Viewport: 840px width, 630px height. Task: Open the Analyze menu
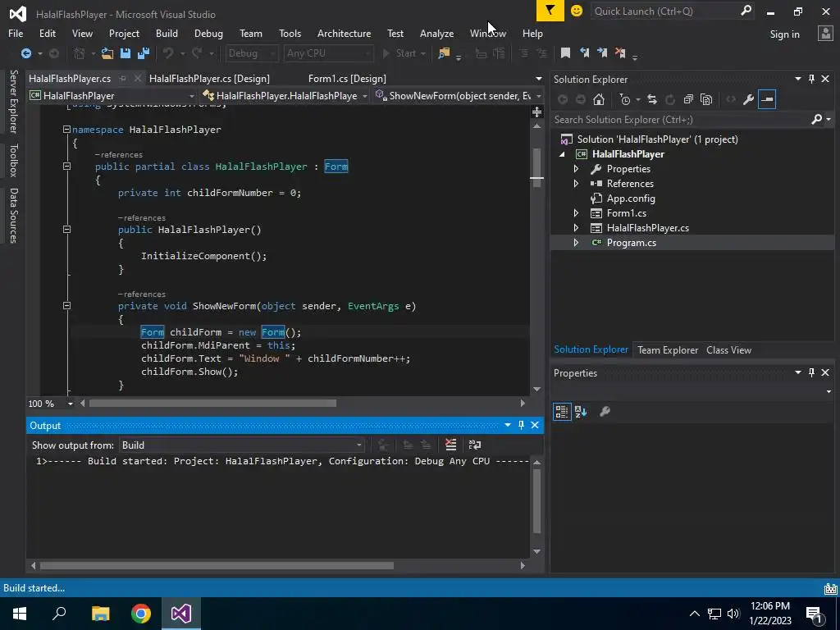436,33
